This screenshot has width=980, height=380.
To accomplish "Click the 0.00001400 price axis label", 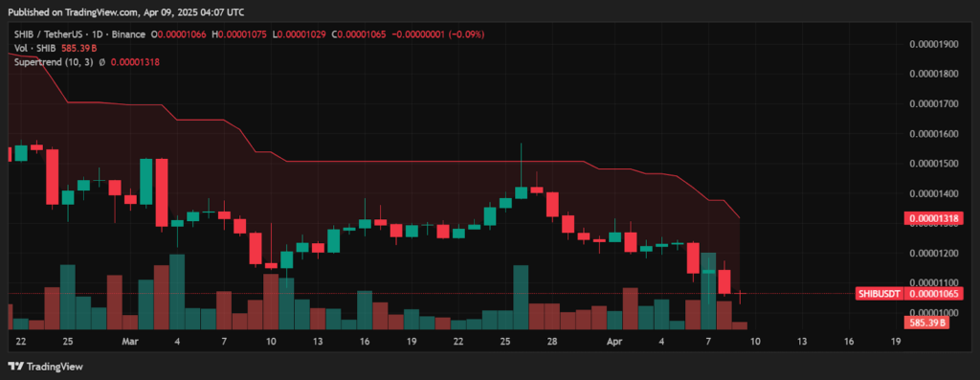I will coord(934,193).
